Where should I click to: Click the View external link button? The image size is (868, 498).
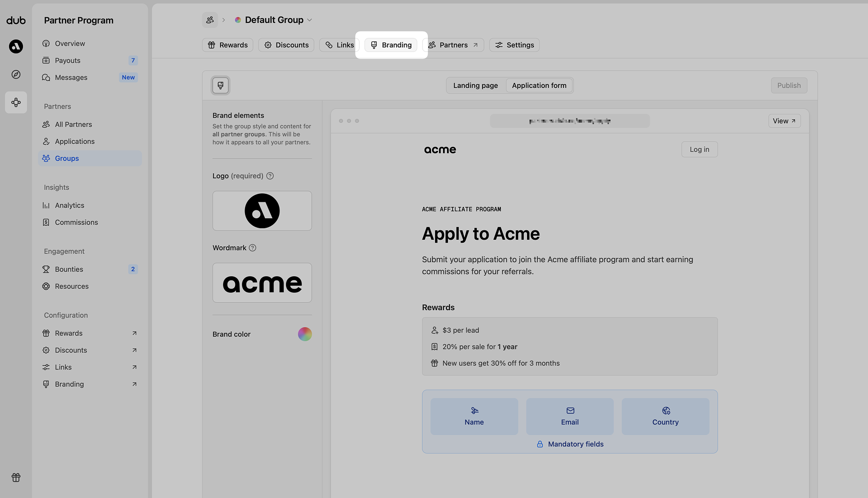(784, 121)
